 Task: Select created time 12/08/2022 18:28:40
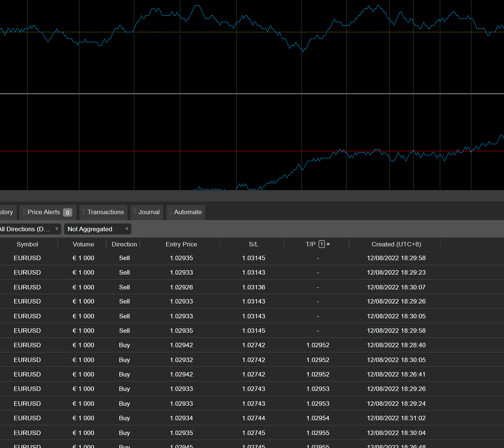(x=396, y=345)
